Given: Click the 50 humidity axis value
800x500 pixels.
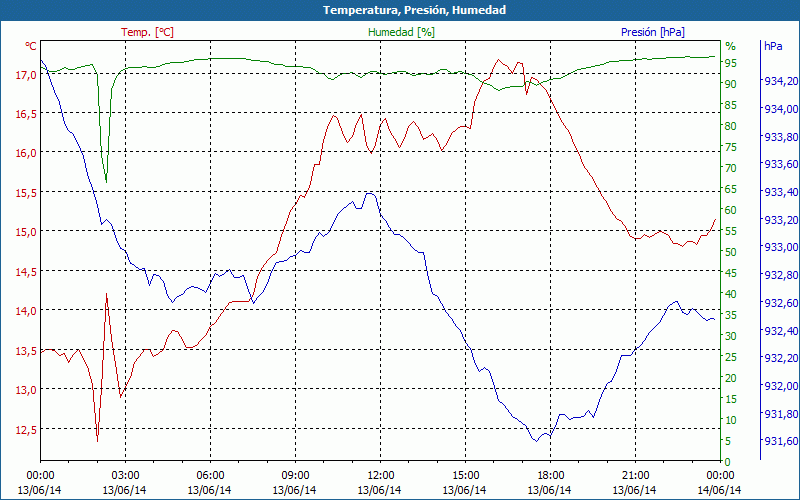Looking at the screenshot, I should 731,252.
